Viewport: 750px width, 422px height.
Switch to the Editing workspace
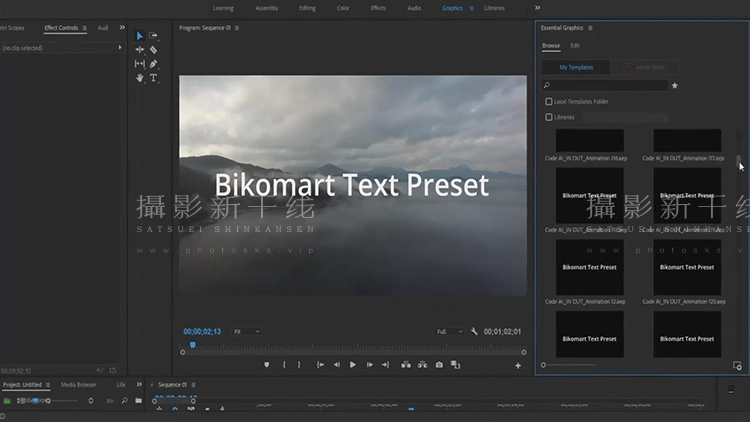(x=308, y=8)
